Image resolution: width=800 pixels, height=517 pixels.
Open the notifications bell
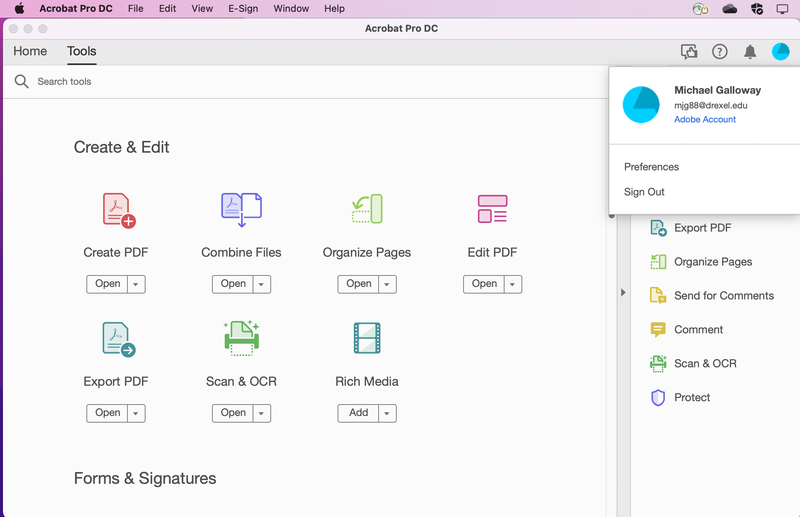pos(749,52)
